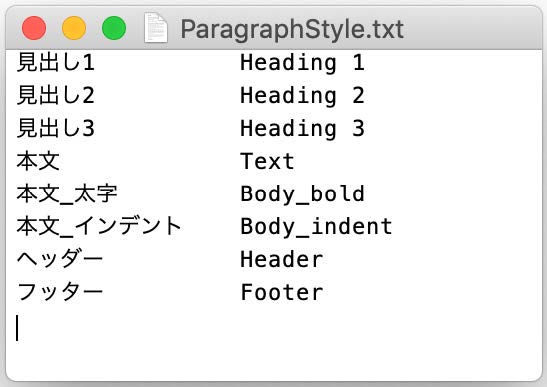This screenshot has width=547, height=387.
Task: Click the text Heading 1
Action: [302, 63]
